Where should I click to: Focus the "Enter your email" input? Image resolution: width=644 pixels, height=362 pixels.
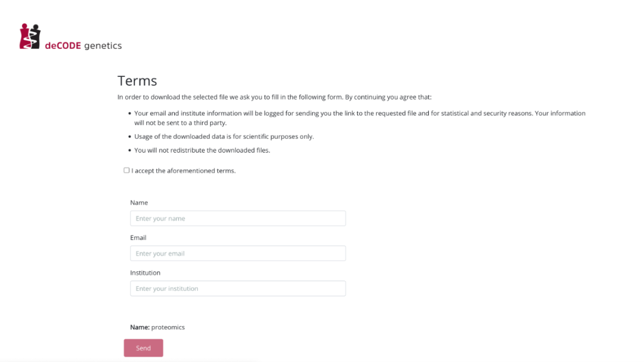point(238,253)
